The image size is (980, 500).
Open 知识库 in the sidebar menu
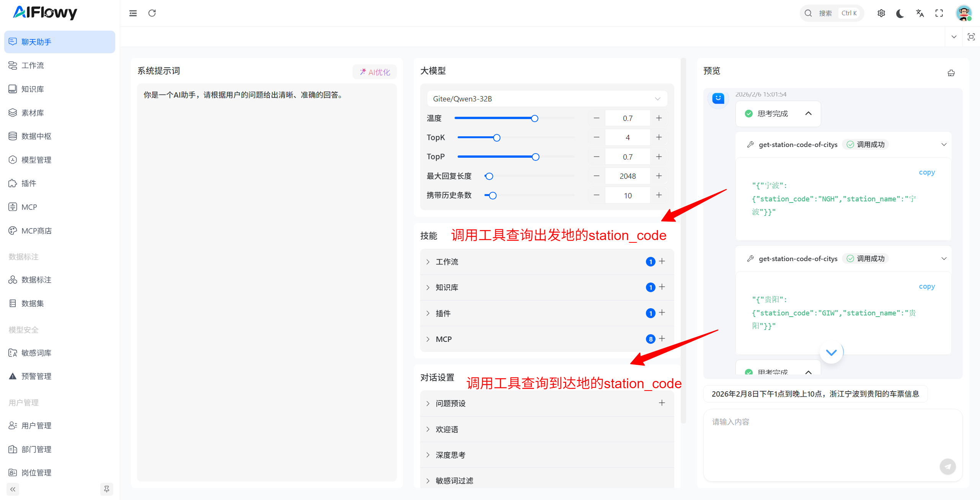point(33,89)
